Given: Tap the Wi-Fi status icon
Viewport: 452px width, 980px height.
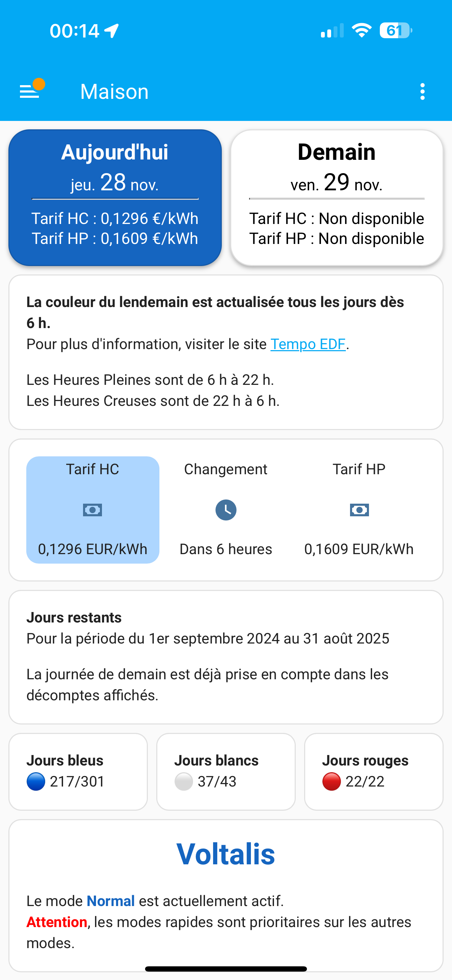Looking at the screenshot, I should click(x=362, y=30).
